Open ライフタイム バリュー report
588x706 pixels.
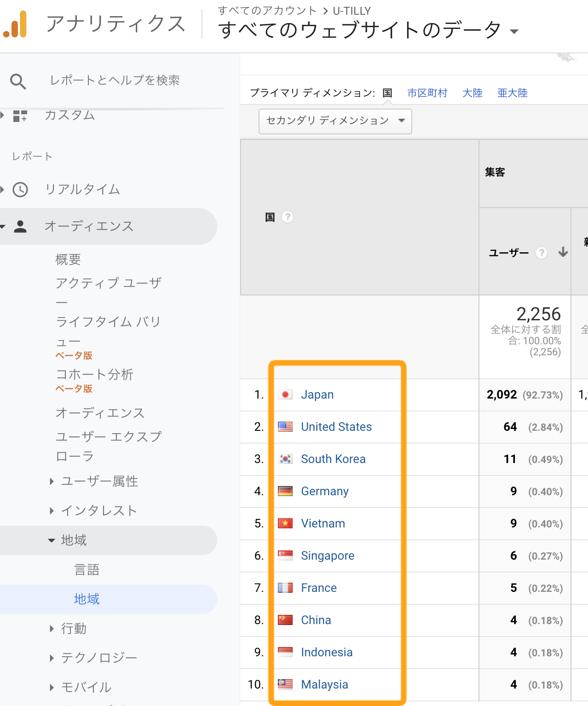[108, 331]
